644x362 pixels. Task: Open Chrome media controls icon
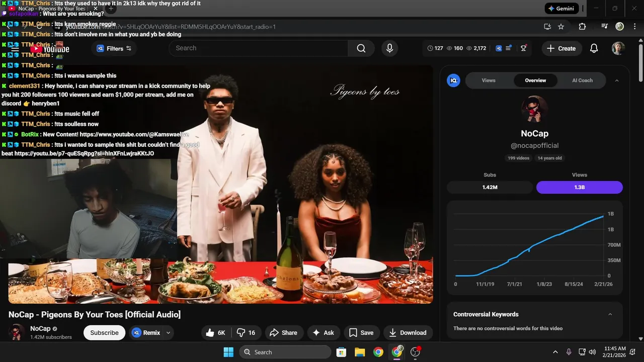(x=605, y=27)
